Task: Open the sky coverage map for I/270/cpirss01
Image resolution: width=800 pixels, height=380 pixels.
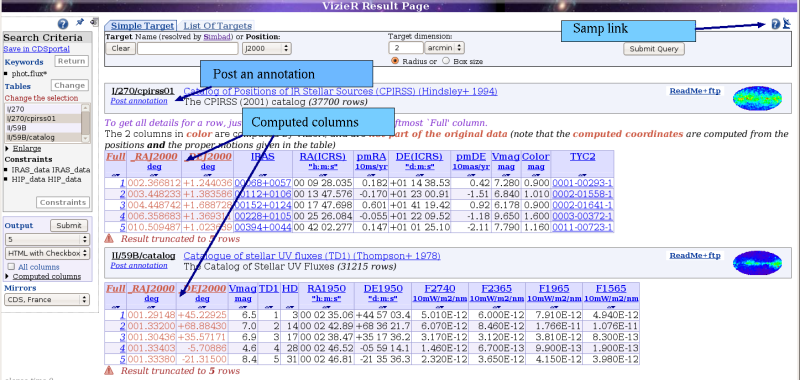Action: tap(757, 98)
